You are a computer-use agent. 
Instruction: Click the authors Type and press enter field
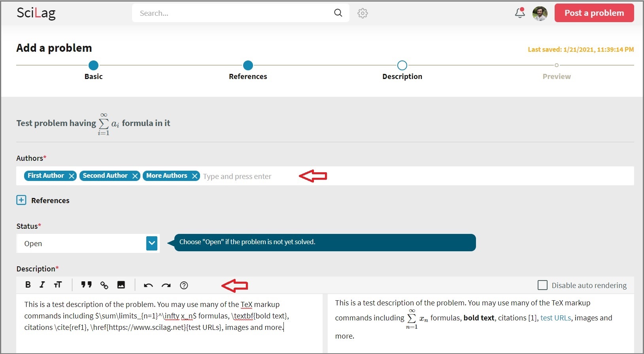(237, 176)
